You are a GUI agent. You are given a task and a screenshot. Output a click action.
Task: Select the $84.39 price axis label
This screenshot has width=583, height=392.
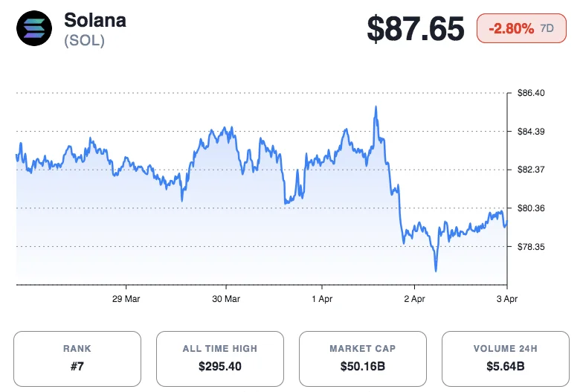pos(532,132)
